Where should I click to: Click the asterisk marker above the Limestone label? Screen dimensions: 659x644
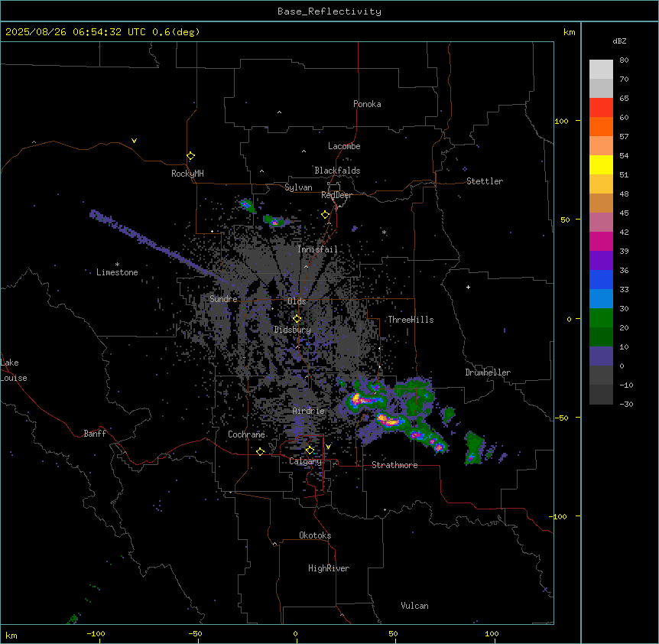(117, 265)
